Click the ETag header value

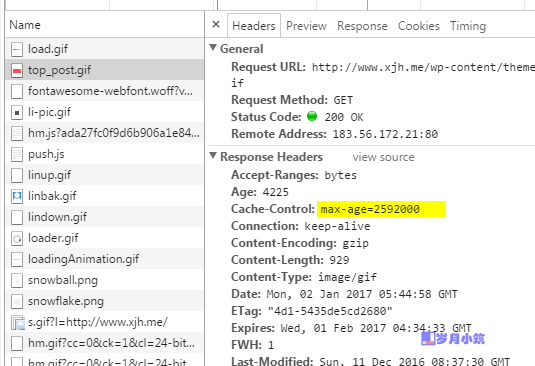tap(330, 311)
